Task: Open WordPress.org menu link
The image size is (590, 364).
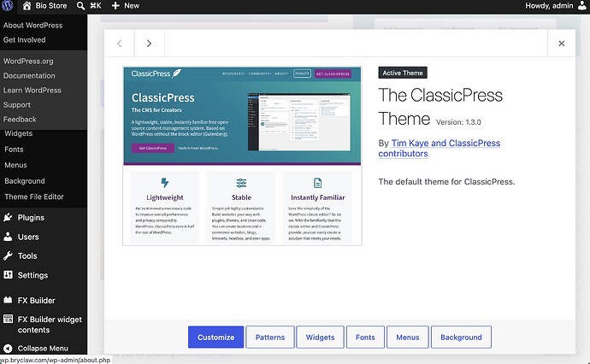Action: pos(28,61)
